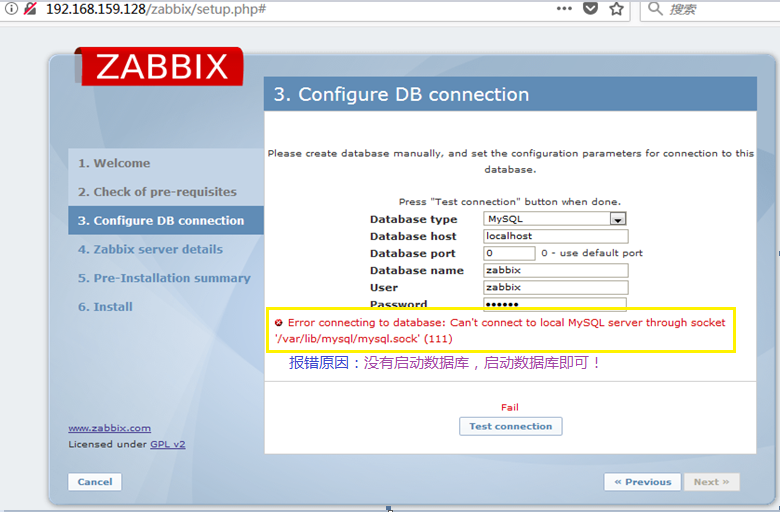
Task: Select step 1. Welcome in sidebar
Action: tap(114, 163)
